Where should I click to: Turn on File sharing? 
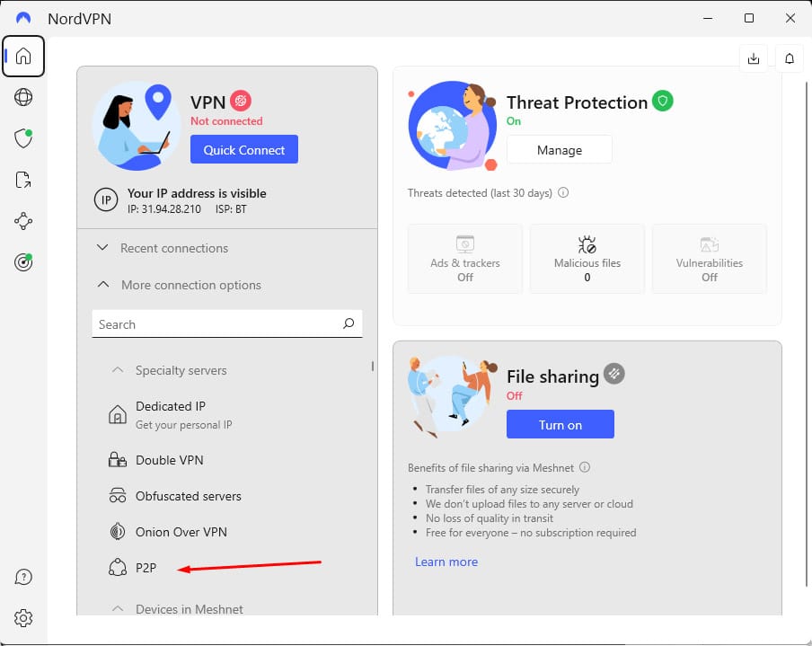[x=560, y=424]
